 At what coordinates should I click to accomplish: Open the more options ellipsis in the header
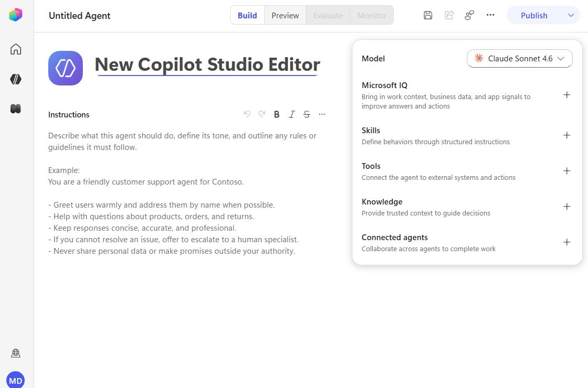[x=490, y=15]
